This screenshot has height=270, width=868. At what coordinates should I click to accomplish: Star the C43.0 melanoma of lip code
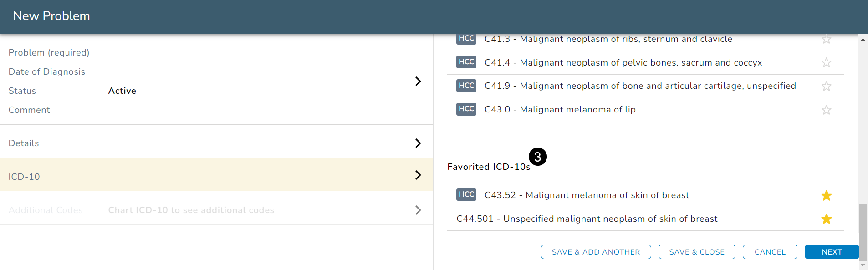coord(826,110)
